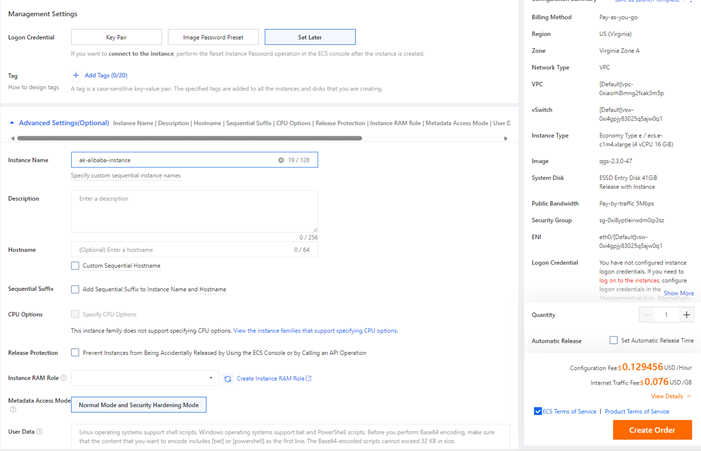This screenshot has width=701, height=451.
Task: Jump to Description anchor tab
Action: [173, 123]
